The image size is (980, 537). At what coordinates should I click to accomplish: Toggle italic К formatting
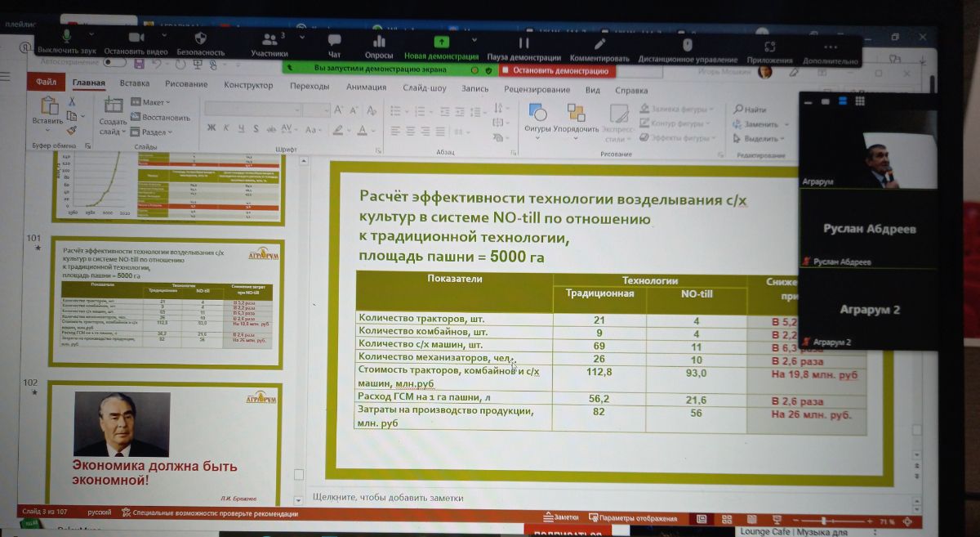pos(226,128)
